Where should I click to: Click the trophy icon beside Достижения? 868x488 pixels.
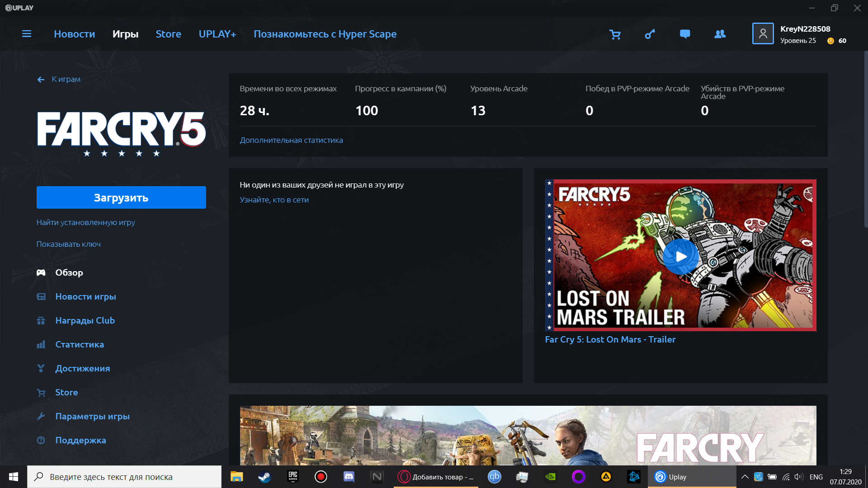pos(41,368)
